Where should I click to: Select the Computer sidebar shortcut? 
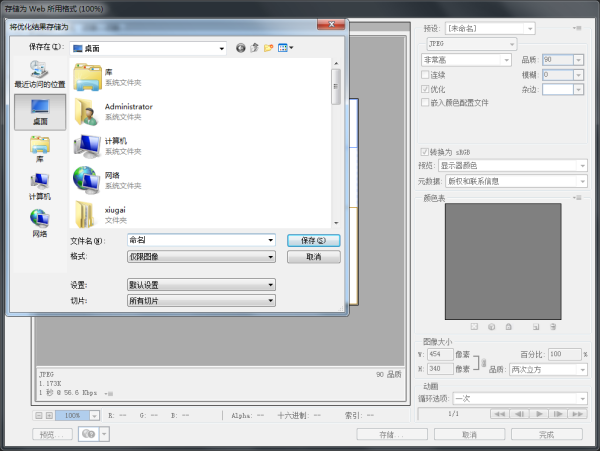coord(39,185)
